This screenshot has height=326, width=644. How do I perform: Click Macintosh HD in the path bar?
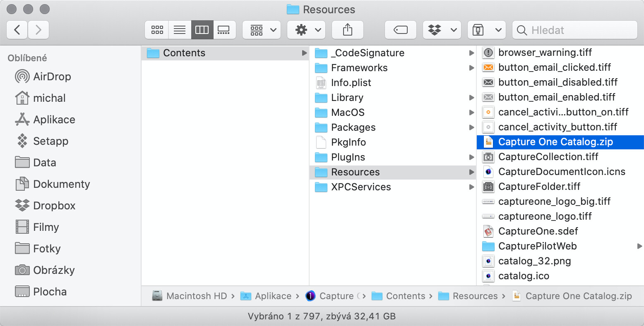point(190,296)
